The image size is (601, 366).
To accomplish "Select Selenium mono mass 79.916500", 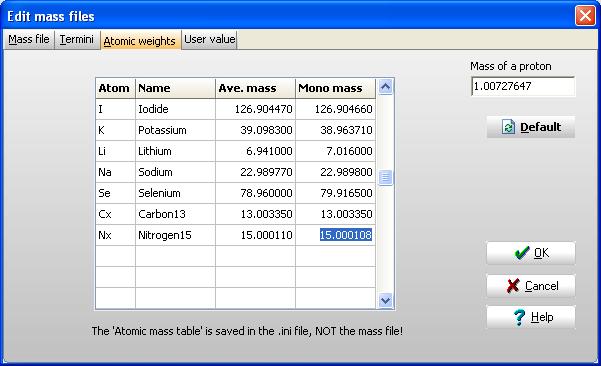I will (x=335, y=193).
